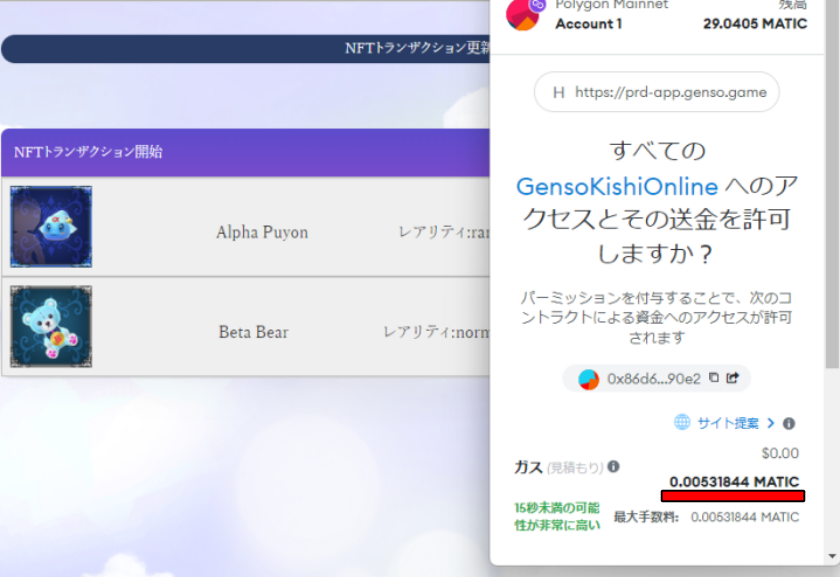Click the 最大手数料 max fee value
840x577 pixels.
745,517
